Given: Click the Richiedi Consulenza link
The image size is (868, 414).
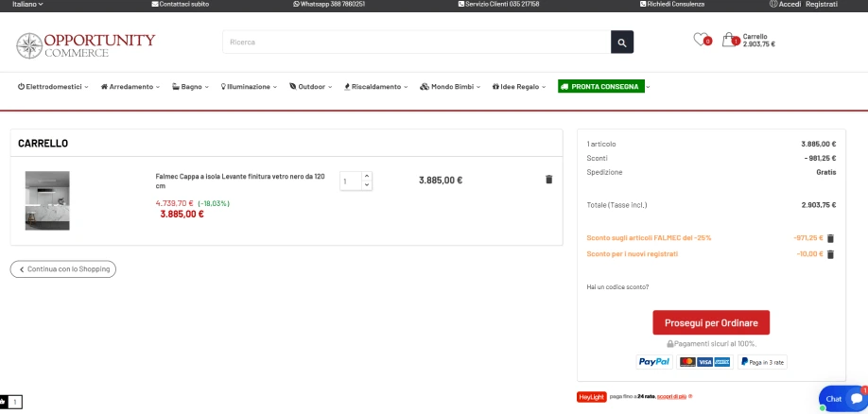Looking at the screenshot, I should [672, 4].
